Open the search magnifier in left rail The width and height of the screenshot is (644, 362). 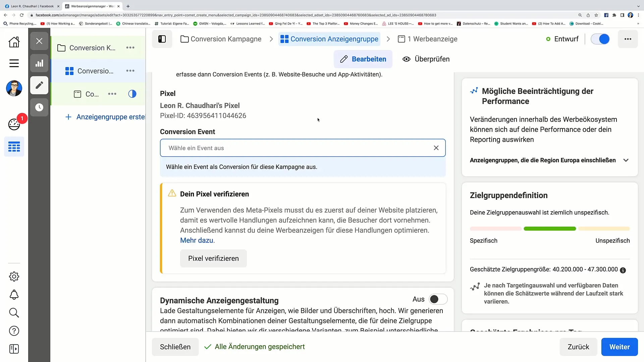click(x=14, y=313)
